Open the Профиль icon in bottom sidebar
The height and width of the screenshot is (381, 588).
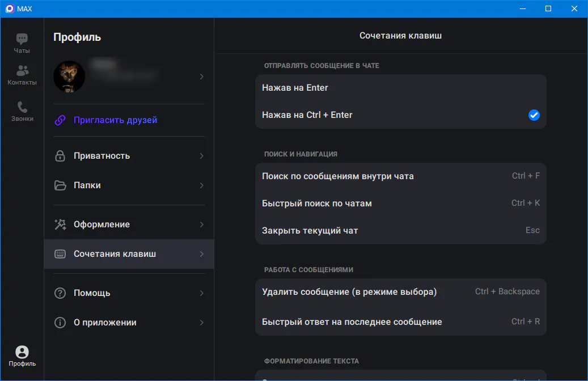(x=22, y=352)
